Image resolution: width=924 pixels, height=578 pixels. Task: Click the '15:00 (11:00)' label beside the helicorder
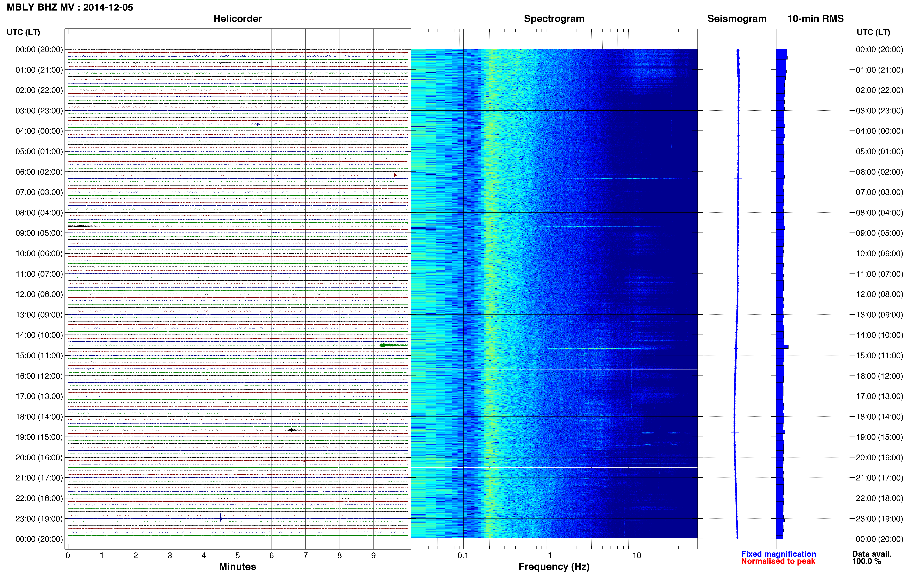[x=39, y=355]
